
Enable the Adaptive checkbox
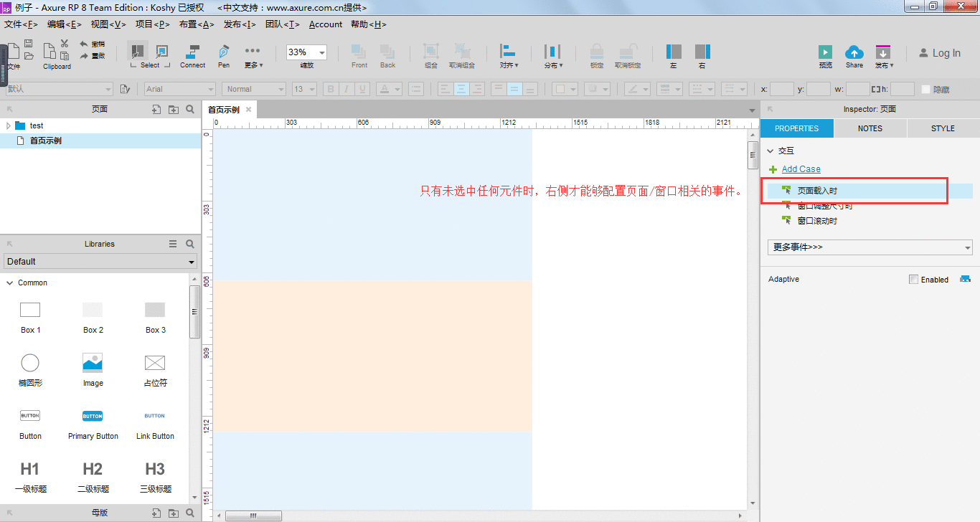tap(913, 280)
